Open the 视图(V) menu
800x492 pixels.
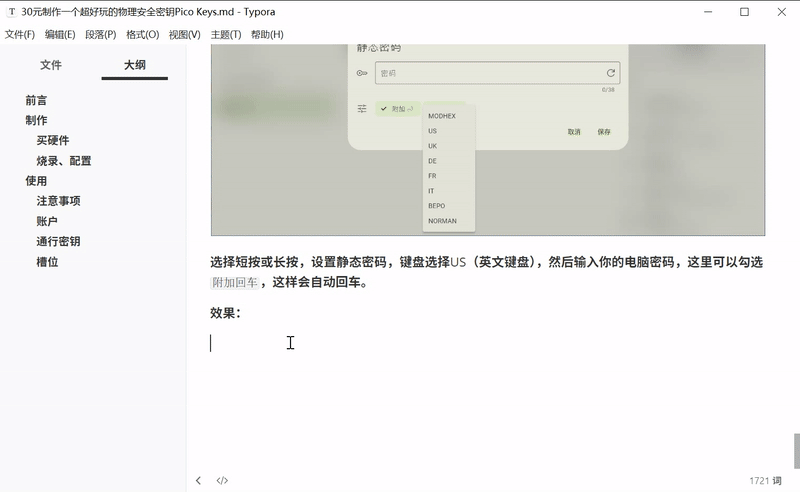[185, 35]
